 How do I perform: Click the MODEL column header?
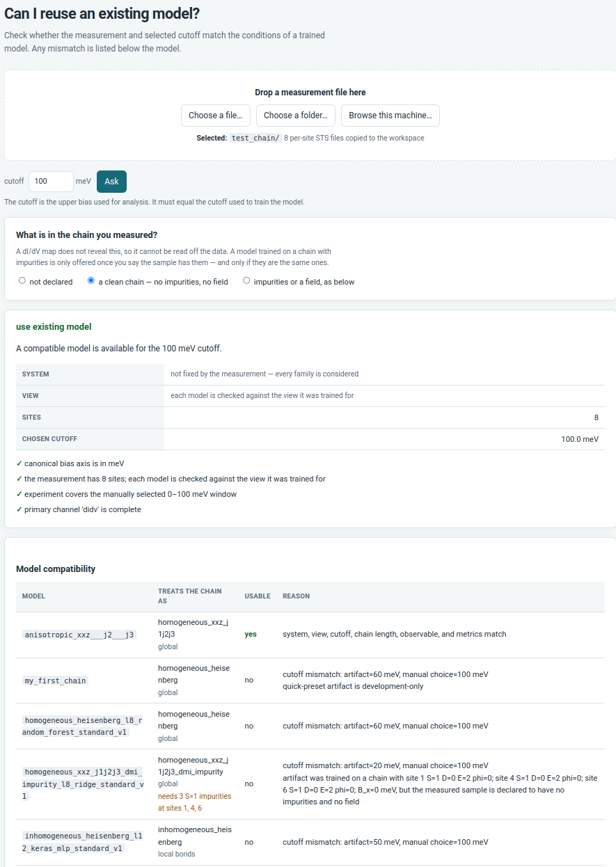tap(33, 596)
